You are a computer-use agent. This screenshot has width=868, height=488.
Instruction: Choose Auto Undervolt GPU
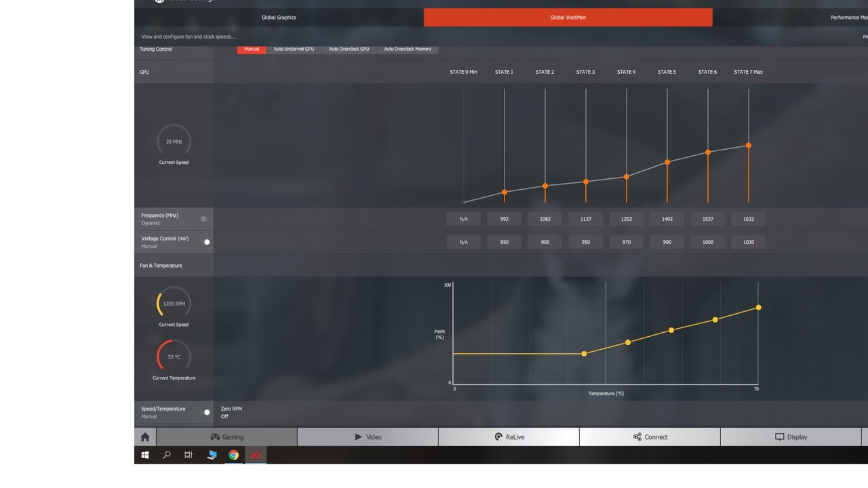[294, 49]
